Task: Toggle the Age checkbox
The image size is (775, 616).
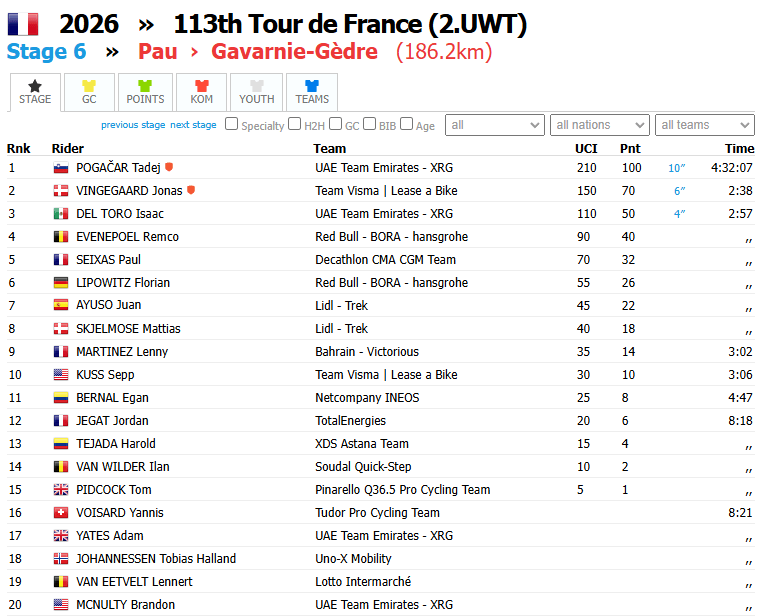Action: [x=406, y=124]
